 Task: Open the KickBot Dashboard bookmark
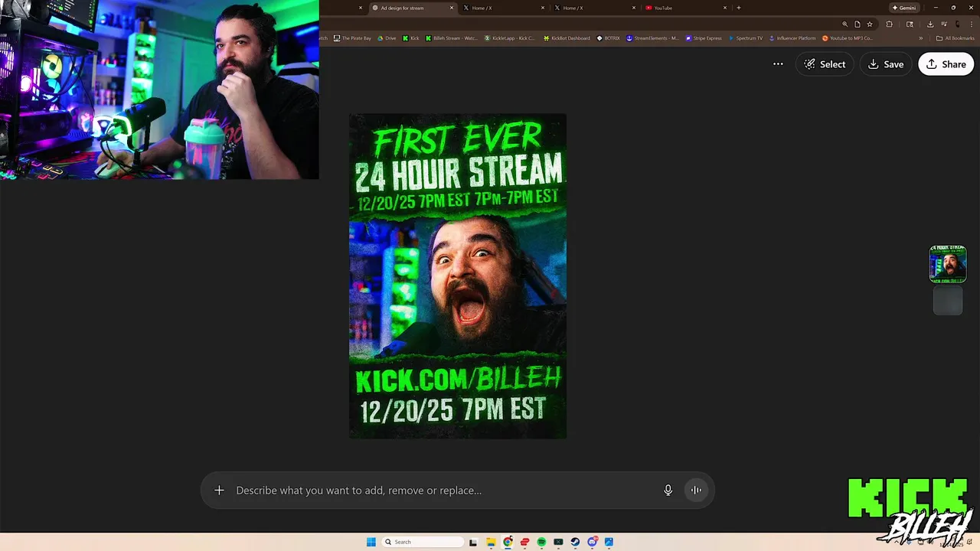(x=567, y=38)
